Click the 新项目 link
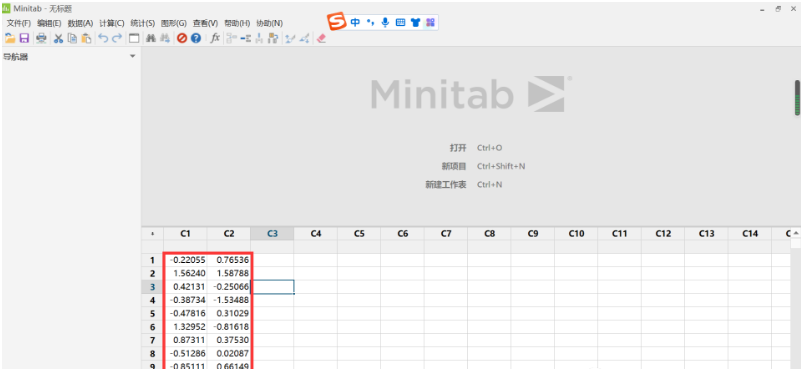807x369 pixels. pyautogui.click(x=453, y=166)
